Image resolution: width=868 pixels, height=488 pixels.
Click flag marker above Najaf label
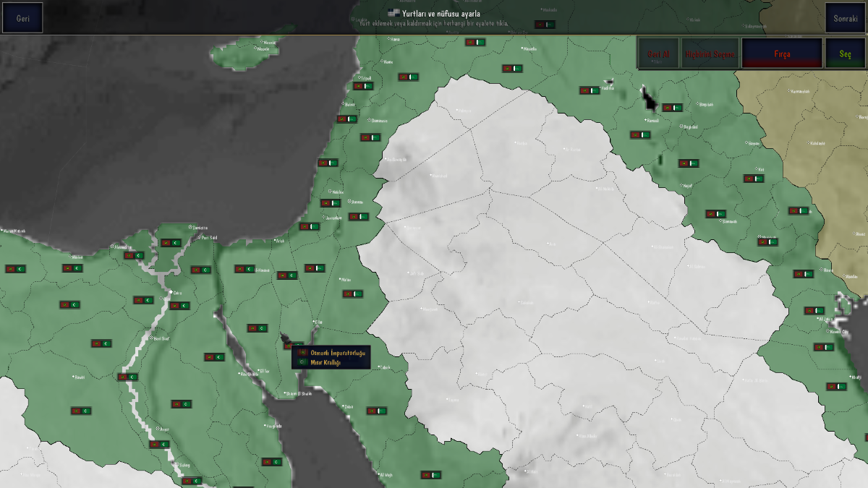tap(689, 163)
